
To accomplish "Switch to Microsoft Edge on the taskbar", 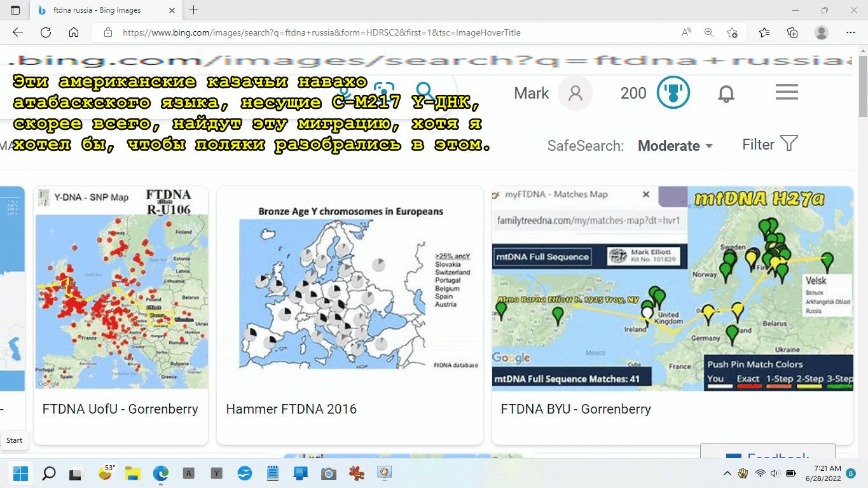I will click(x=161, y=473).
